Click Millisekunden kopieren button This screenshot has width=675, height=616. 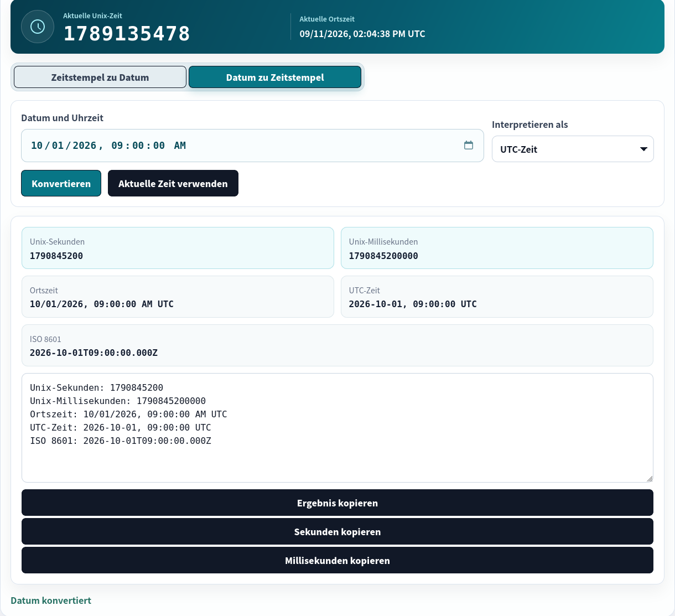tap(337, 560)
